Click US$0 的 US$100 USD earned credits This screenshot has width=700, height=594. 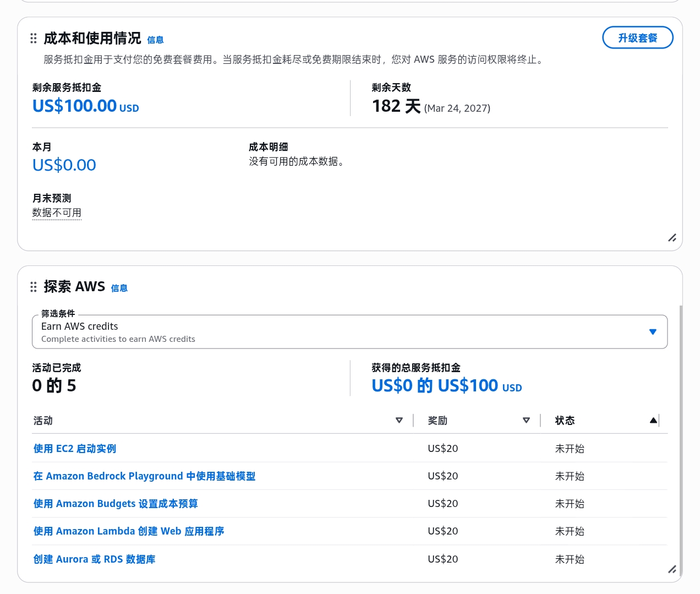[x=447, y=385]
